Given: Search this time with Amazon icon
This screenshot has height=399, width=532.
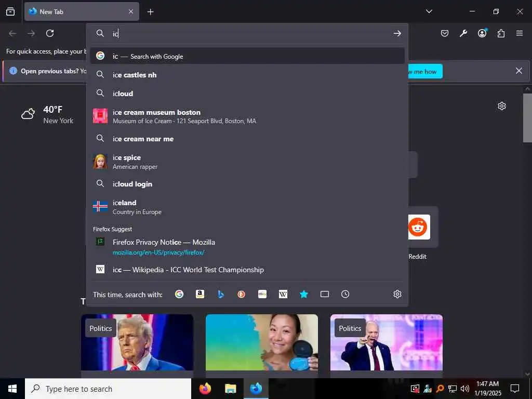Looking at the screenshot, I should pos(200,294).
